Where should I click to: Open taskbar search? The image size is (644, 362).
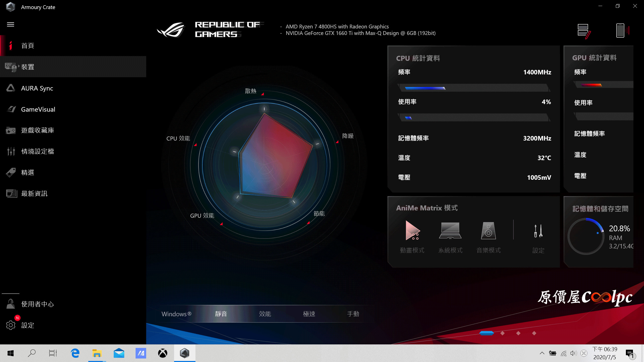coord(32,353)
